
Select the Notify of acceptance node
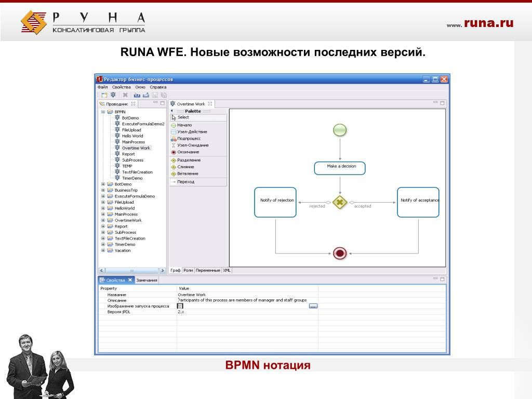pyautogui.click(x=418, y=202)
